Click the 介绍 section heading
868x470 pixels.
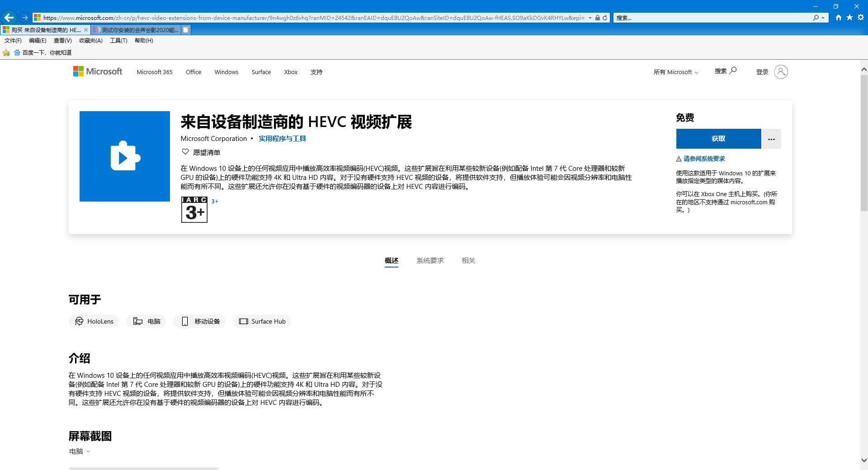point(80,358)
